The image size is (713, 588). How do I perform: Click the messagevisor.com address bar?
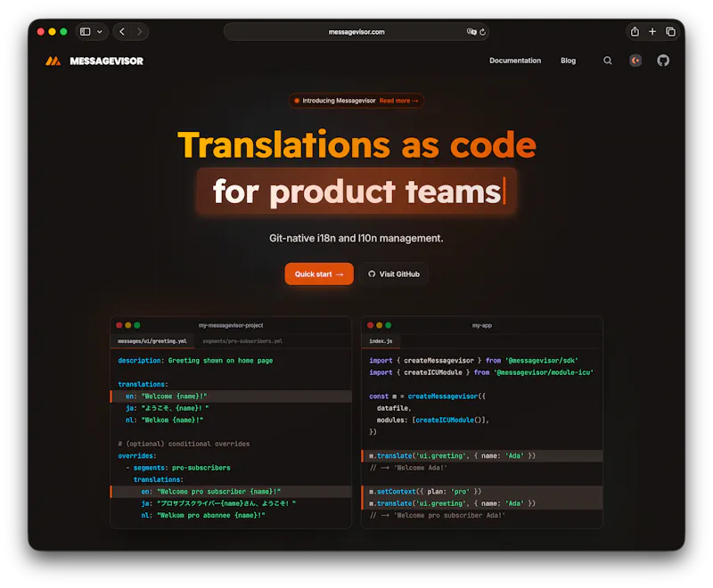coord(356,32)
